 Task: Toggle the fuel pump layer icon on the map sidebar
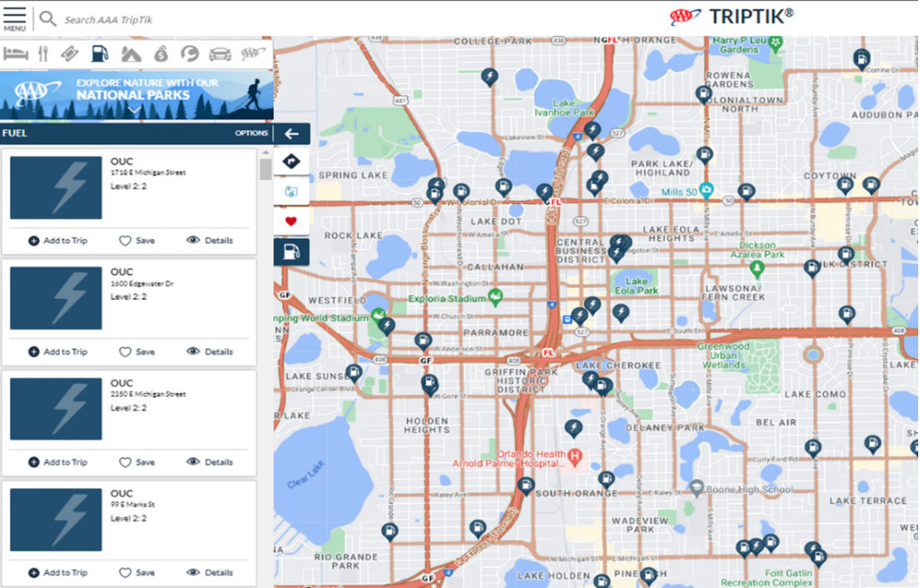point(291,250)
